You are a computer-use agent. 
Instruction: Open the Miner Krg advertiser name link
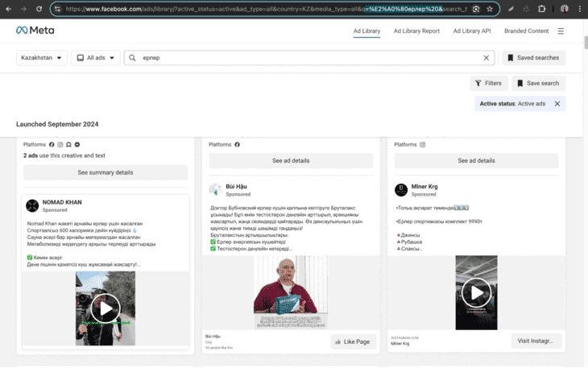[x=424, y=187]
